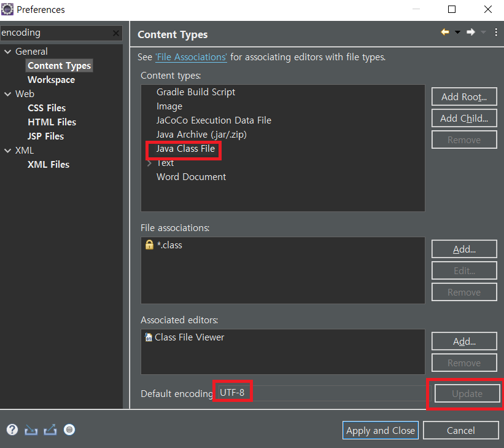
Task: Select Workspace preference page
Action: (51, 80)
